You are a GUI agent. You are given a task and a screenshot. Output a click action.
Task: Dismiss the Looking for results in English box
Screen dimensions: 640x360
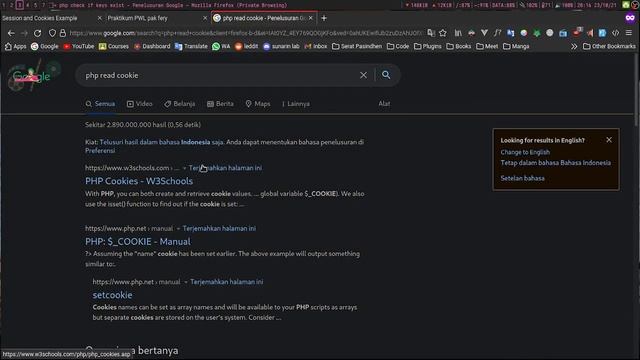coord(609,140)
